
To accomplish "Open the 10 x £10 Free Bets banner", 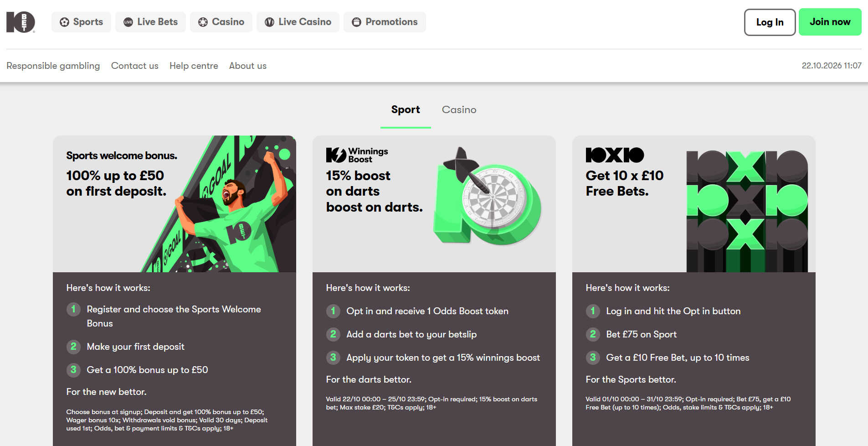I will pyautogui.click(x=694, y=204).
